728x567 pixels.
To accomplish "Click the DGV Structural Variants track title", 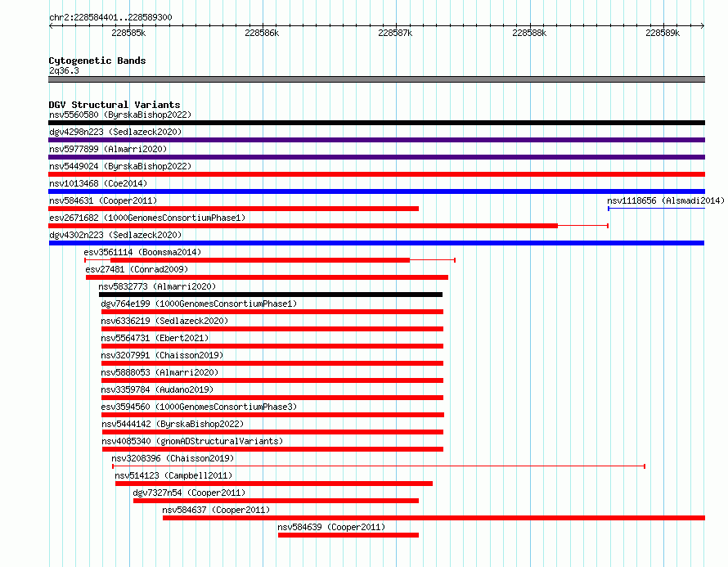I will click(115, 105).
